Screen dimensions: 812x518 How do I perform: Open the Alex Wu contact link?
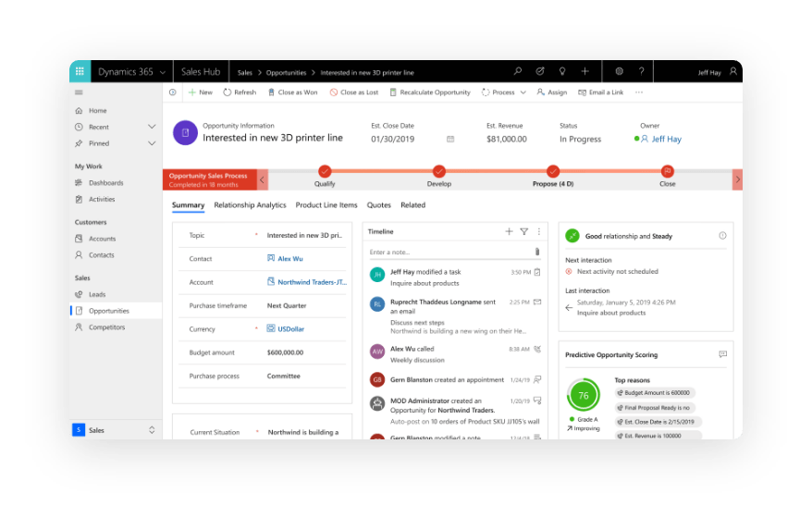290,258
